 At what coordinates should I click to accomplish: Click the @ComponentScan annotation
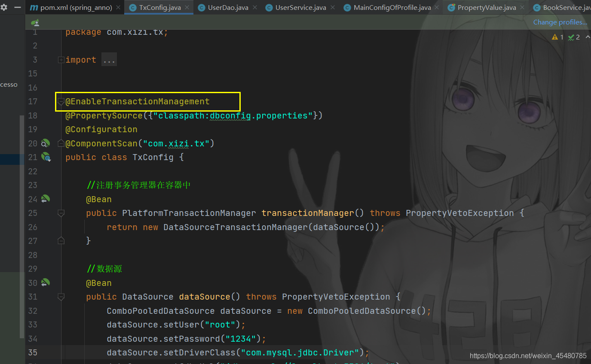(101, 143)
